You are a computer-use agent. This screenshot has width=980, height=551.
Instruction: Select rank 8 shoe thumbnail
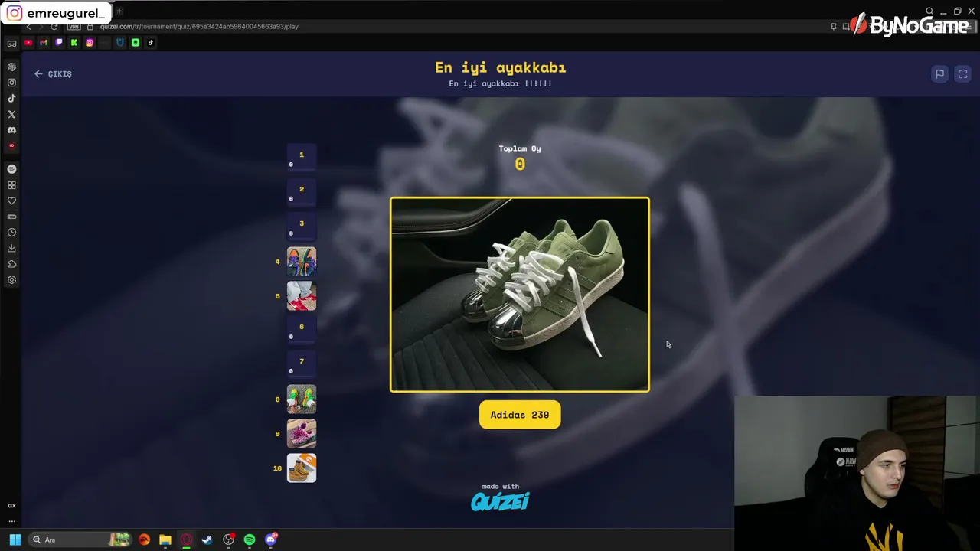point(302,399)
